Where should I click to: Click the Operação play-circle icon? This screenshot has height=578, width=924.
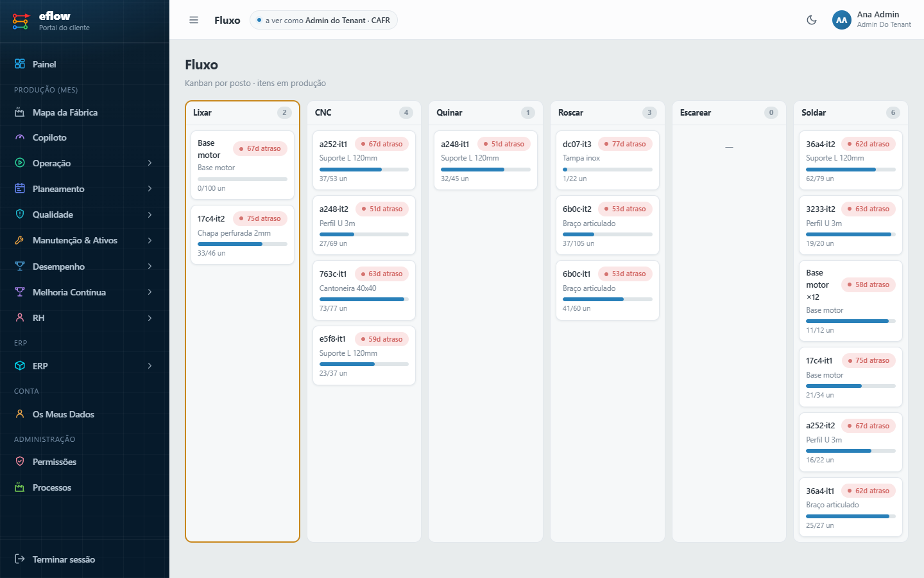(x=20, y=163)
